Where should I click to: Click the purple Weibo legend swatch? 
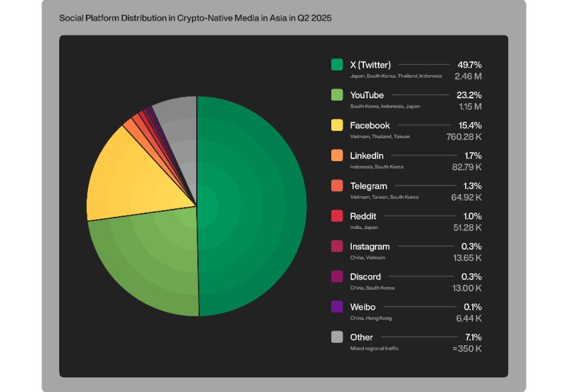(337, 307)
